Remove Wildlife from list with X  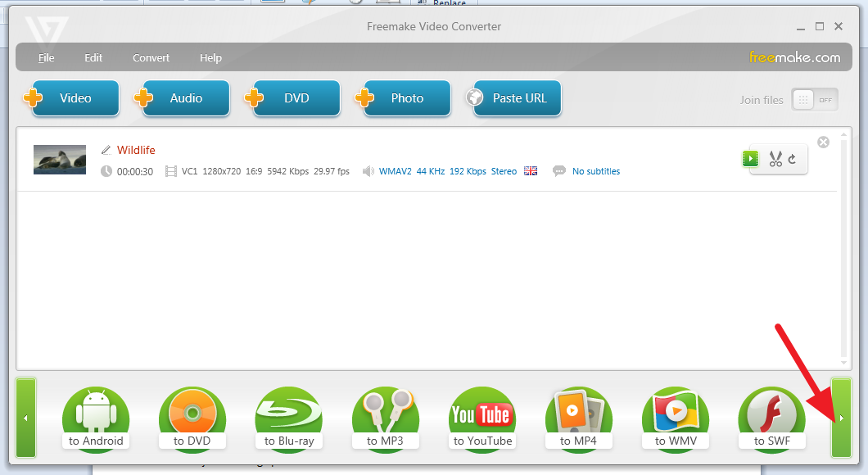pyautogui.click(x=824, y=142)
